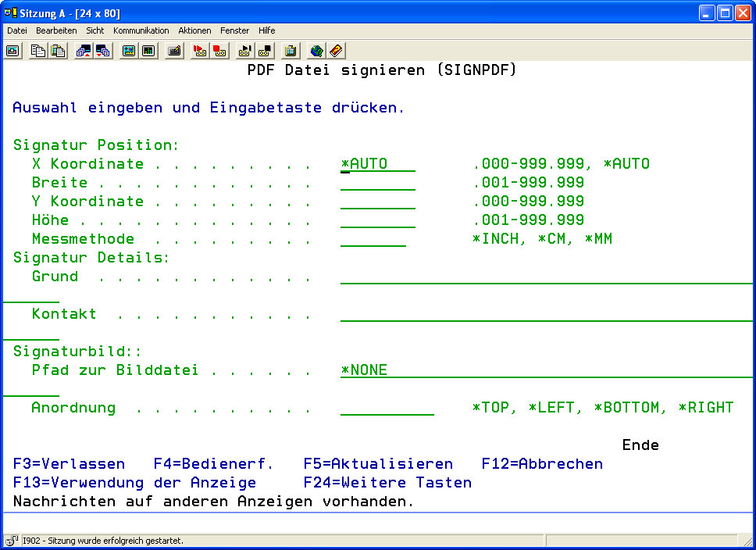Click the Messmethode input field
This screenshot has width=756, height=550.
point(373,239)
